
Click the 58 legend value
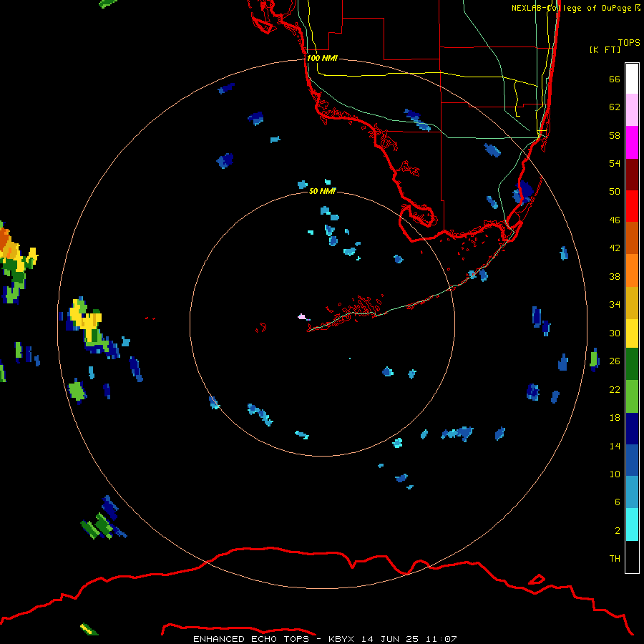[615, 135]
